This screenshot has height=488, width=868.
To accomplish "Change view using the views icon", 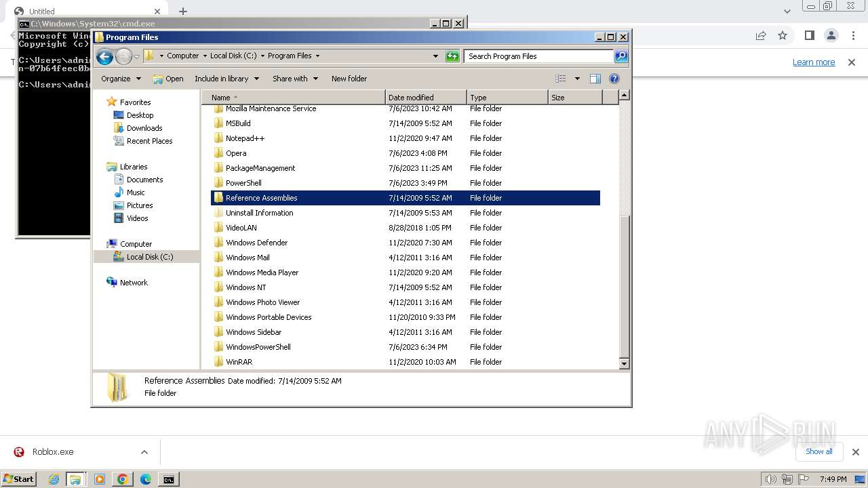I will tap(561, 79).
